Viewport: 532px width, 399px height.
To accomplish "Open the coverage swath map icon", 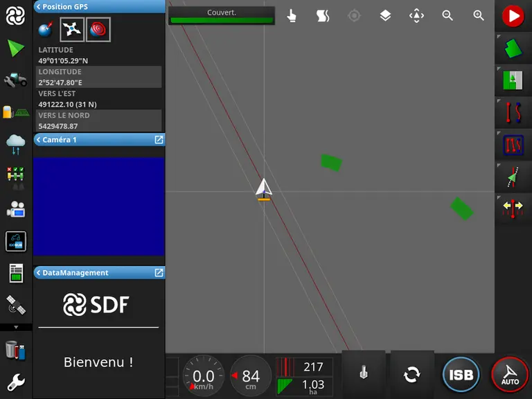I will (323, 16).
